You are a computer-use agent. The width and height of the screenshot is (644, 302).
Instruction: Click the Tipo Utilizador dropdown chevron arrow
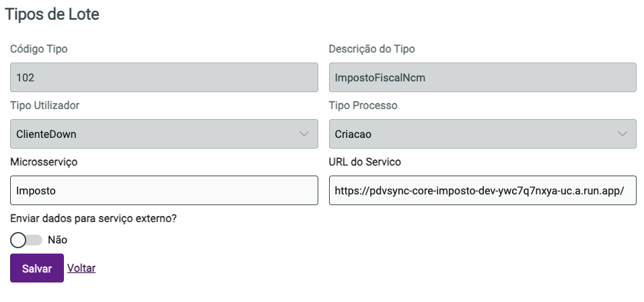pyautogui.click(x=303, y=134)
